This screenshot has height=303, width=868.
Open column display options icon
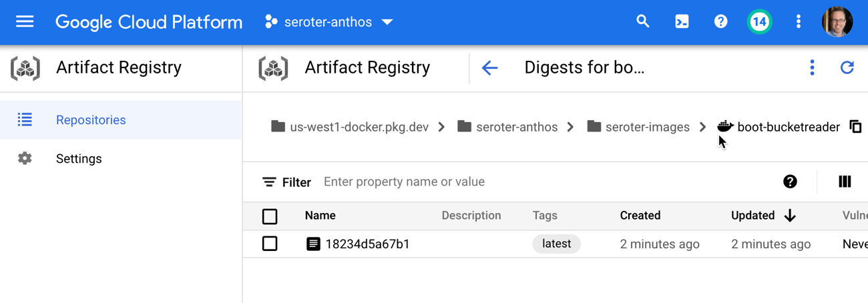(x=845, y=182)
